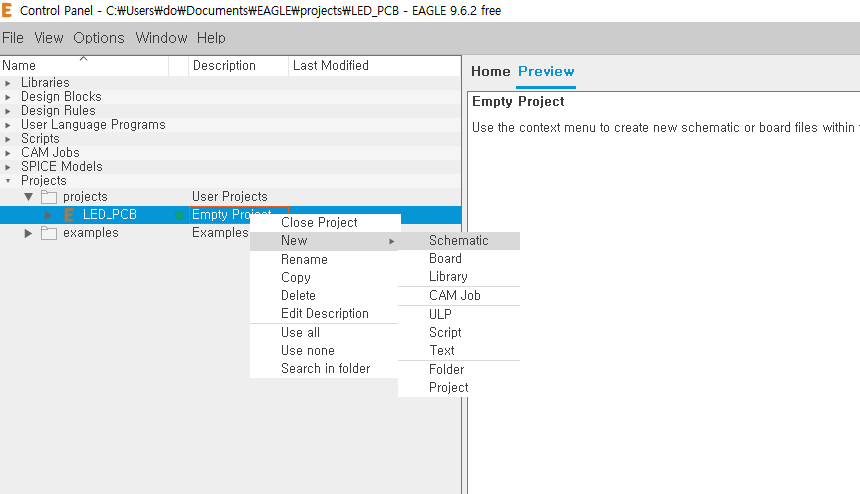The width and height of the screenshot is (860, 494).
Task: Create a new Project from submenu
Action: (459, 388)
